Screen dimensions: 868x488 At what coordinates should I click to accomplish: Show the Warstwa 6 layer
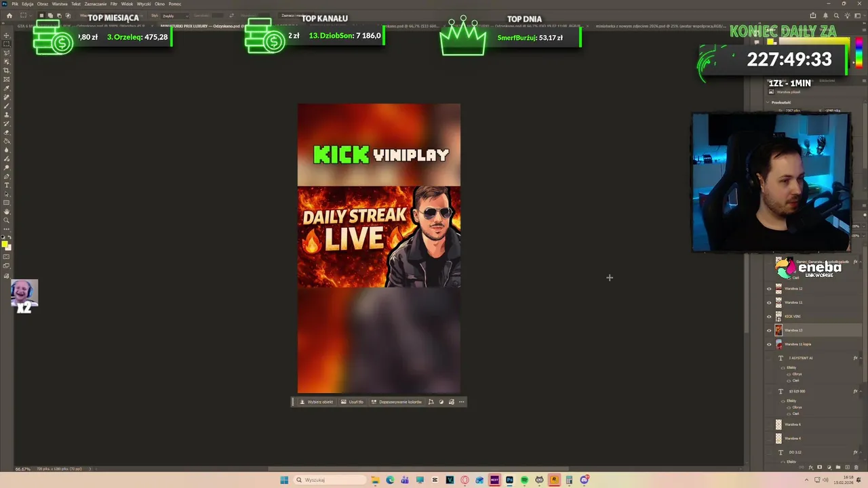[769, 424]
